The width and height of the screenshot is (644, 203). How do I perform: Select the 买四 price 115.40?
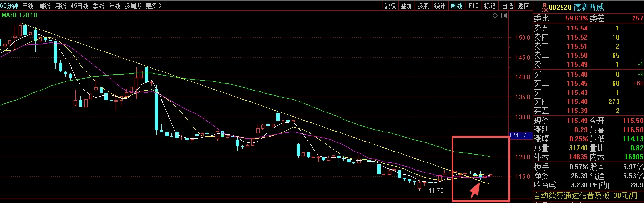tap(577, 101)
